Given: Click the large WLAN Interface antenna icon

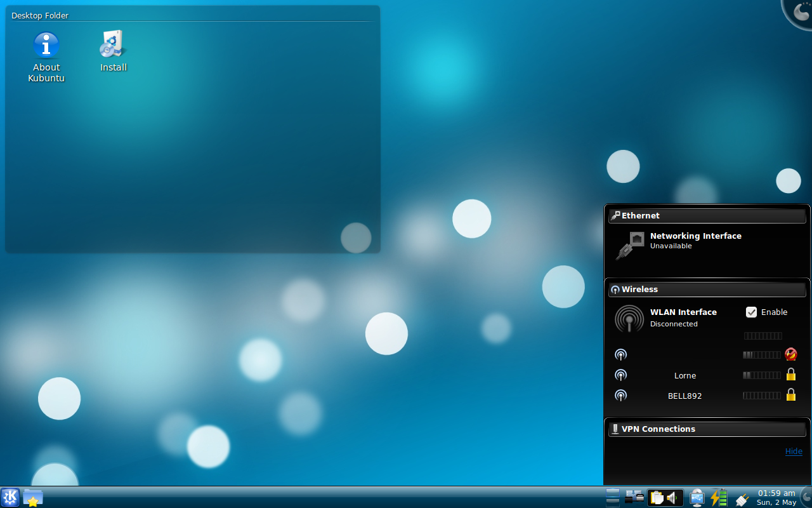Looking at the screenshot, I should coord(629,319).
